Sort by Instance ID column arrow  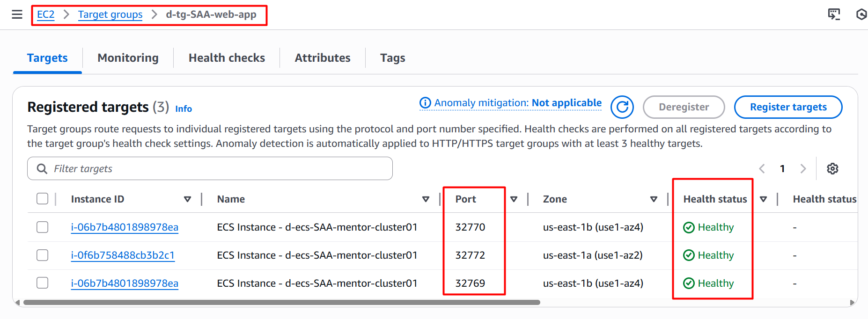187,199
